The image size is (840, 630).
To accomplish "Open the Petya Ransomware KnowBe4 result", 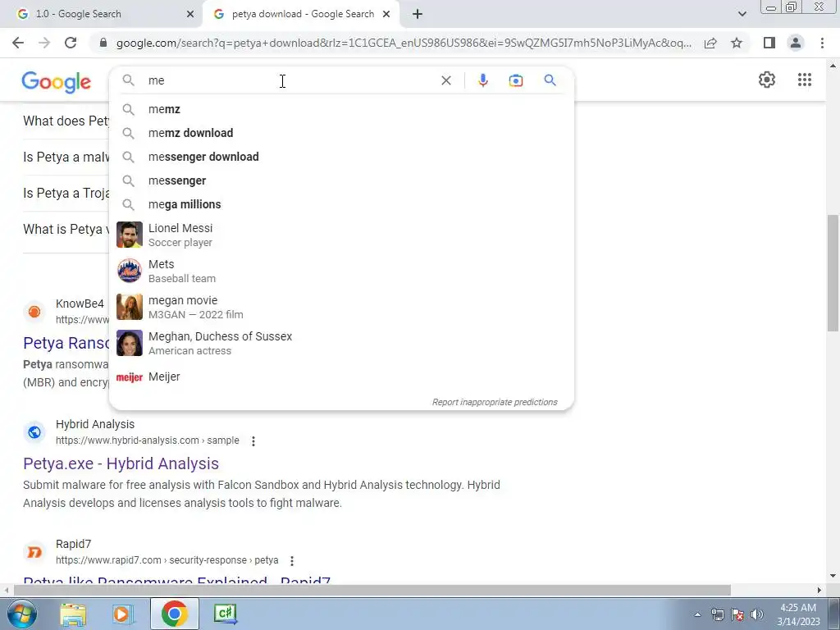I will point(66,343).
